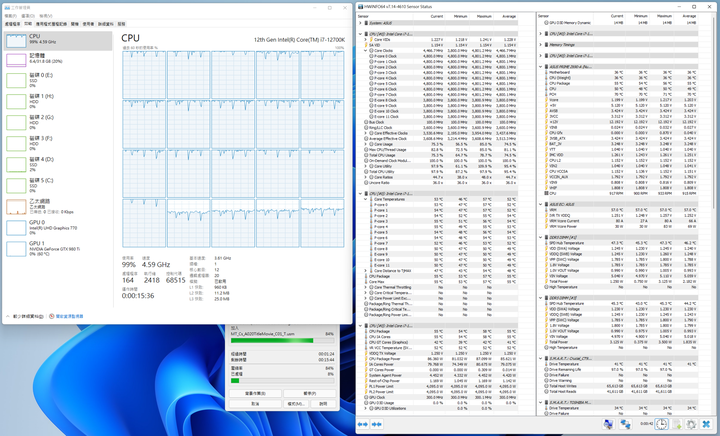Expand the System: ASUS sensor group
This screenshot has height=436, width=720.
click(x=360, y=23)
